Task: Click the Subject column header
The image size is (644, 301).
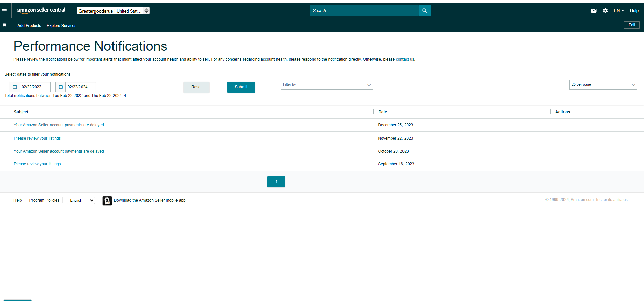Action: 21,112
